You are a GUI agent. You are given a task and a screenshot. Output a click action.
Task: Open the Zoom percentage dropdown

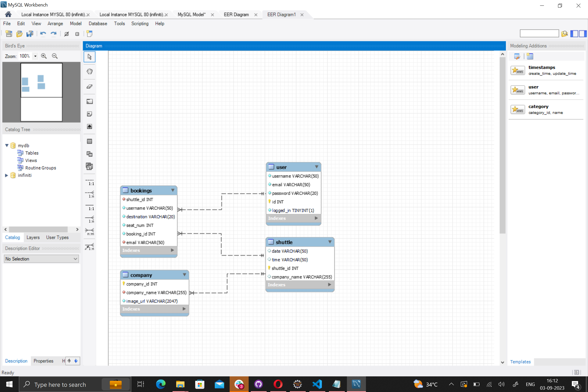coord(35,56)
